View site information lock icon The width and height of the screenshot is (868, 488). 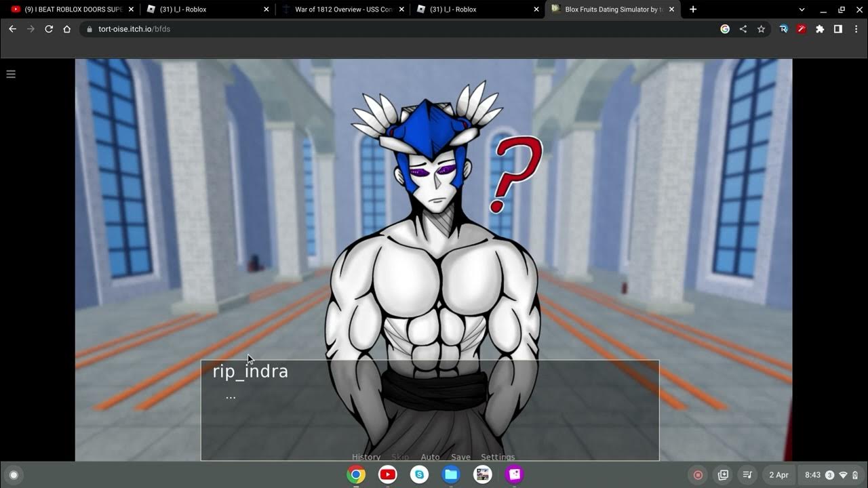(89, 29)
